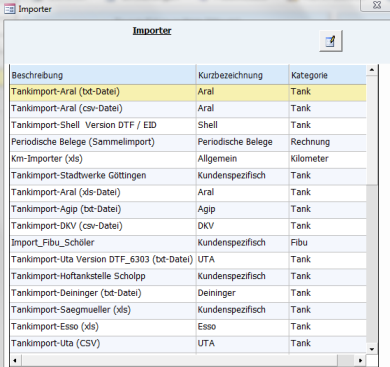Click Kundenspezifisch in the Import_Fibu_Schöler row
This screenshot has width=390, height=367.
[242, 243]
